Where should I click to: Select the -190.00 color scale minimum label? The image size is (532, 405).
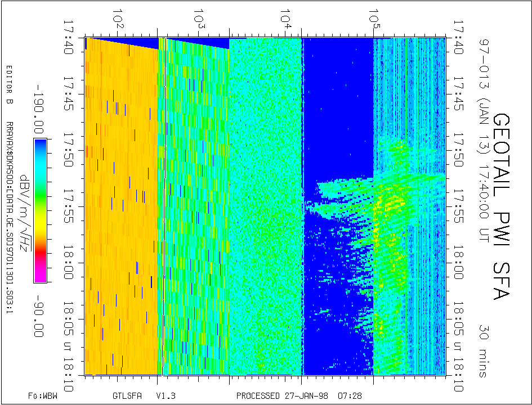(x=39, y=107)
